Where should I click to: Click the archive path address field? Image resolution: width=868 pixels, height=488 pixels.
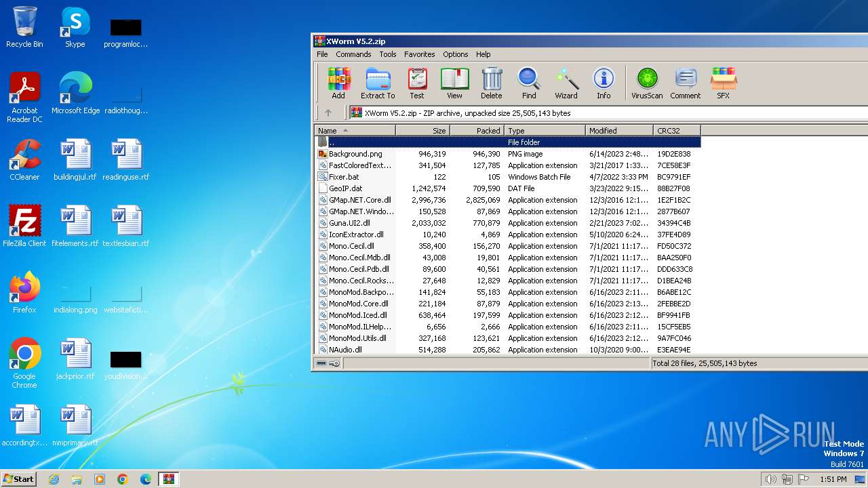pyautogui.click(x=608, y=113)
